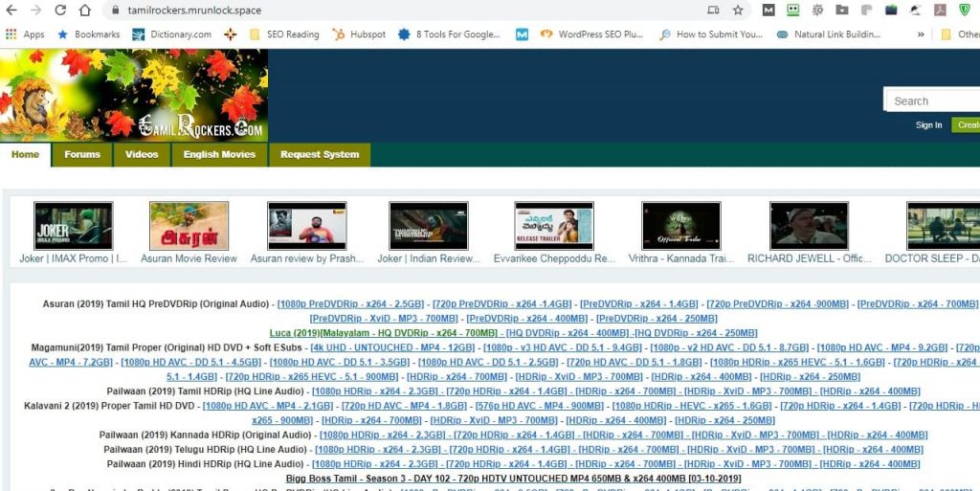Open the Bookmarks star bookmark

point(88,34)
